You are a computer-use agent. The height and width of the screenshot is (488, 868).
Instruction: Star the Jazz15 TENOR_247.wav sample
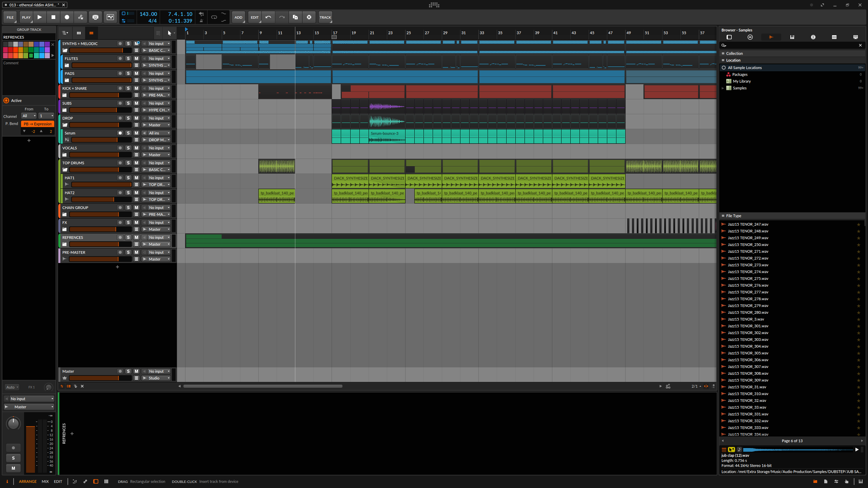click(x=859, y=224)
